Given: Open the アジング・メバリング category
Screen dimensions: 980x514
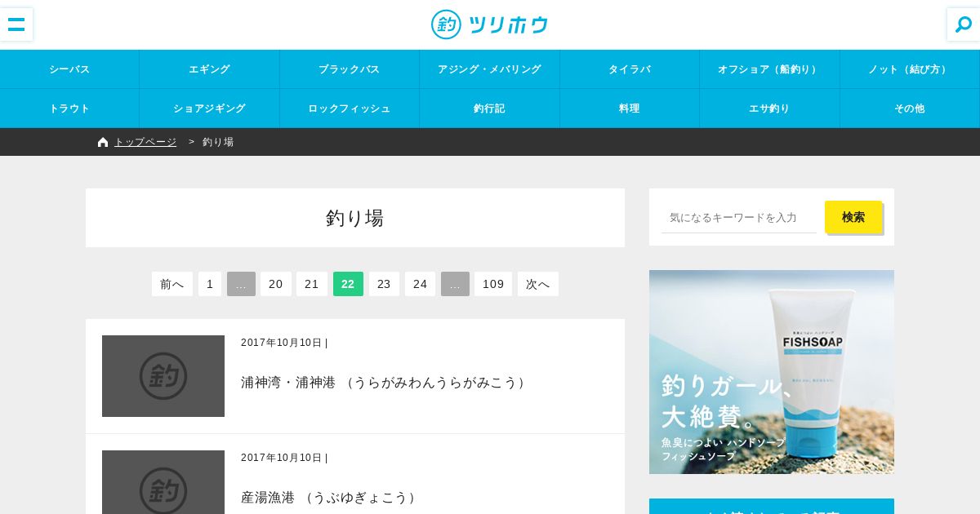Looking at the screenshot, I should [490, 69].
